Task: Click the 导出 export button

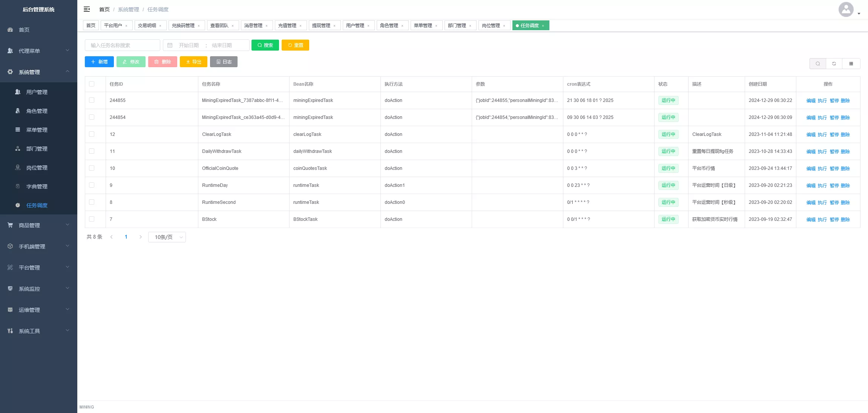Action: [x=193, y=62]
